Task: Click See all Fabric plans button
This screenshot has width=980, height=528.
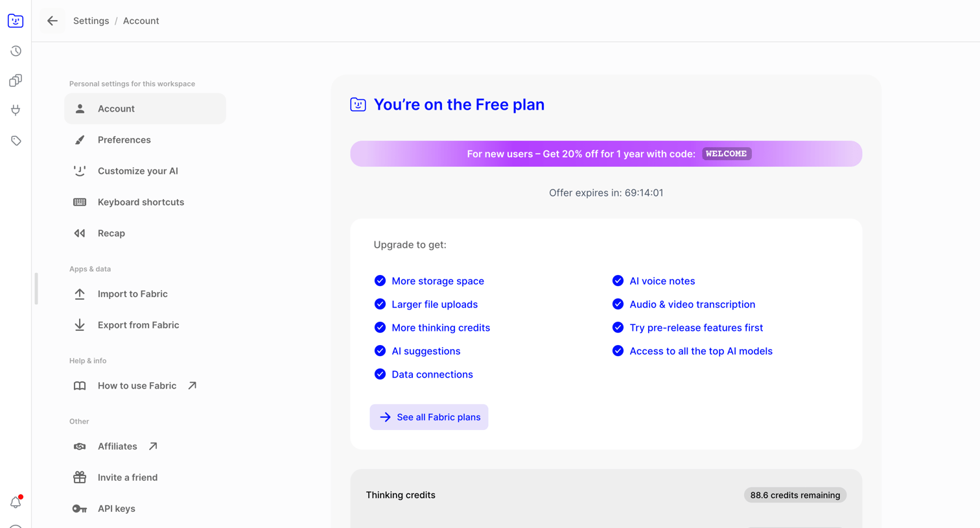Action: tap(429, 417)
